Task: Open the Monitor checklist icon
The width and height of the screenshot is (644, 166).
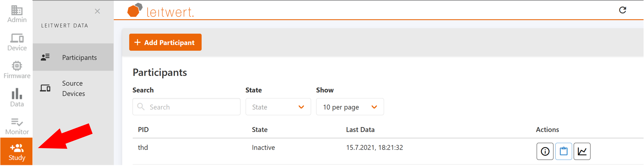Action: tap(17, 126)
